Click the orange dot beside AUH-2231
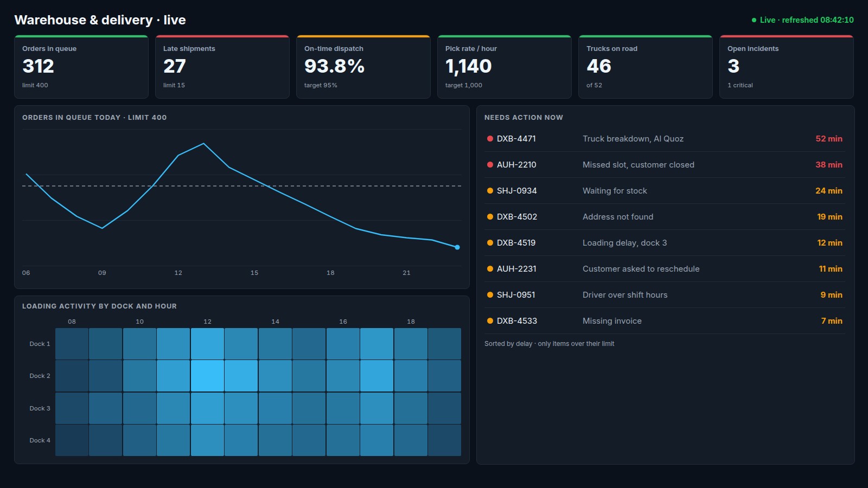Viewport: 868px width, 488px height. (x=490, y=269)
